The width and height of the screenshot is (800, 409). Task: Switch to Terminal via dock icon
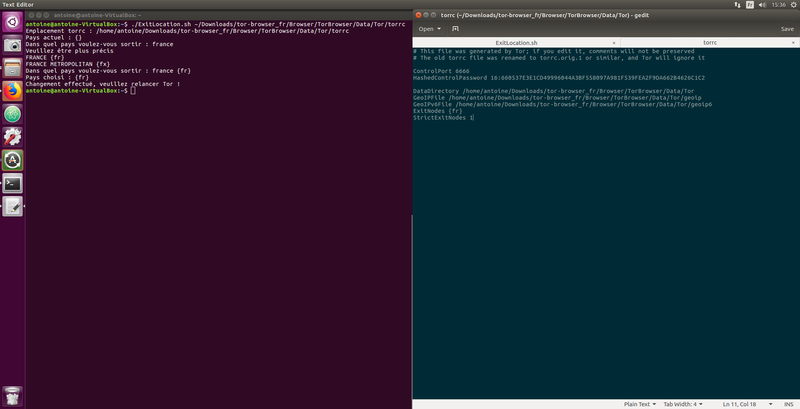12,183
